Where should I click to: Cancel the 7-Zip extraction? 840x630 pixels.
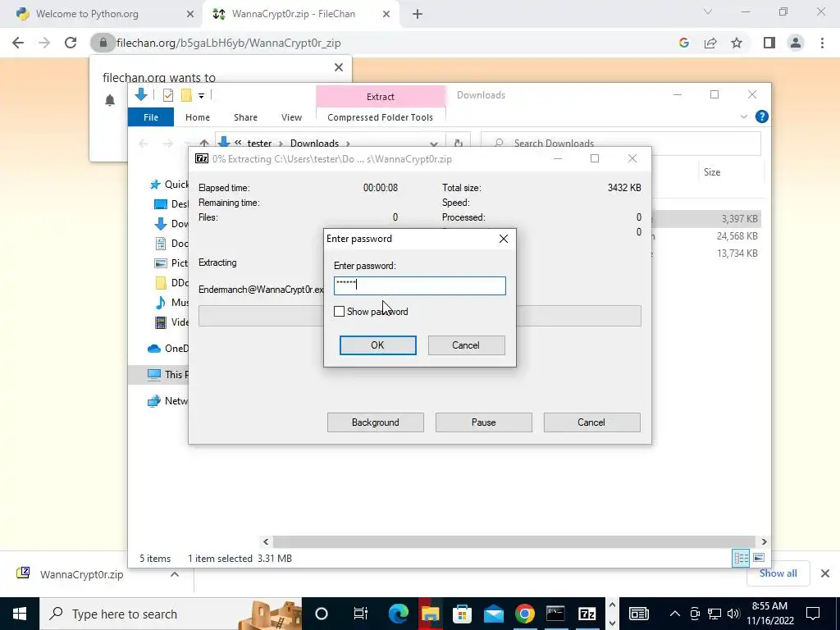tap(592, 422)
